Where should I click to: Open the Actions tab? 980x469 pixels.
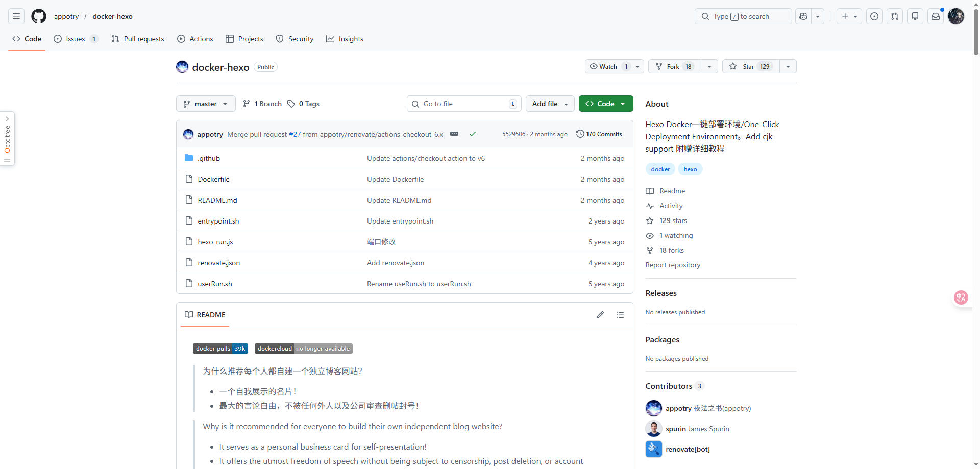[195, 39]
